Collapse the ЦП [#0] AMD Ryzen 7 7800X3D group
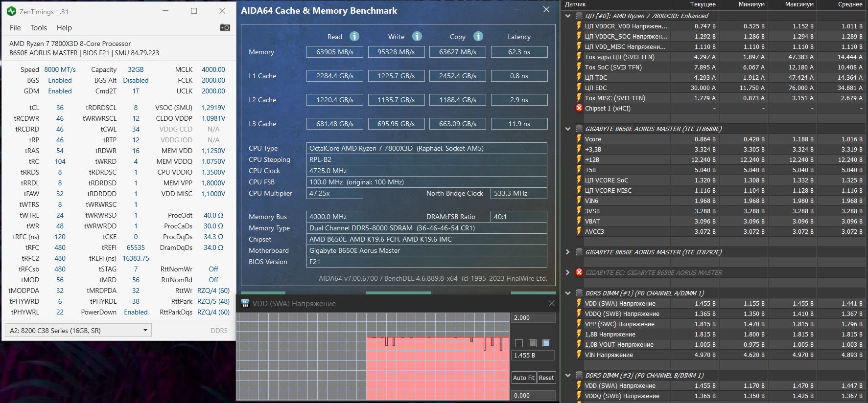This screenshot has width=868, height=403. click(x=568, y=16)
